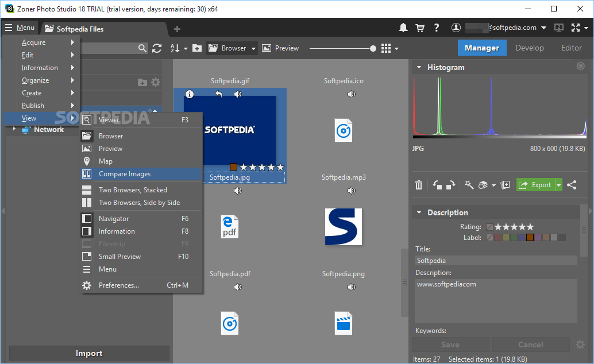
Task: Click the Manager module button
Action: click(x=482, y=48)
